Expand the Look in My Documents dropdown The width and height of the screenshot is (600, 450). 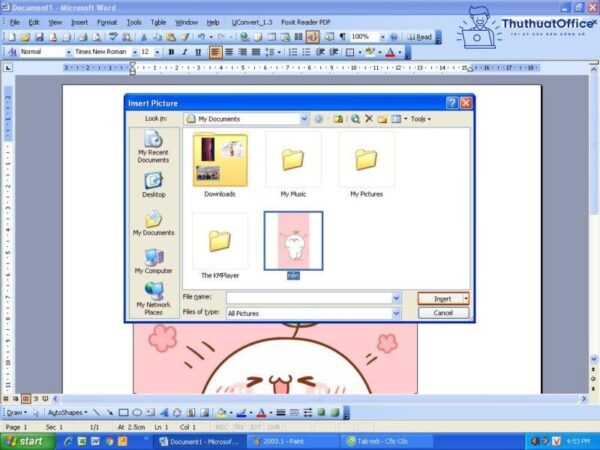304,119
